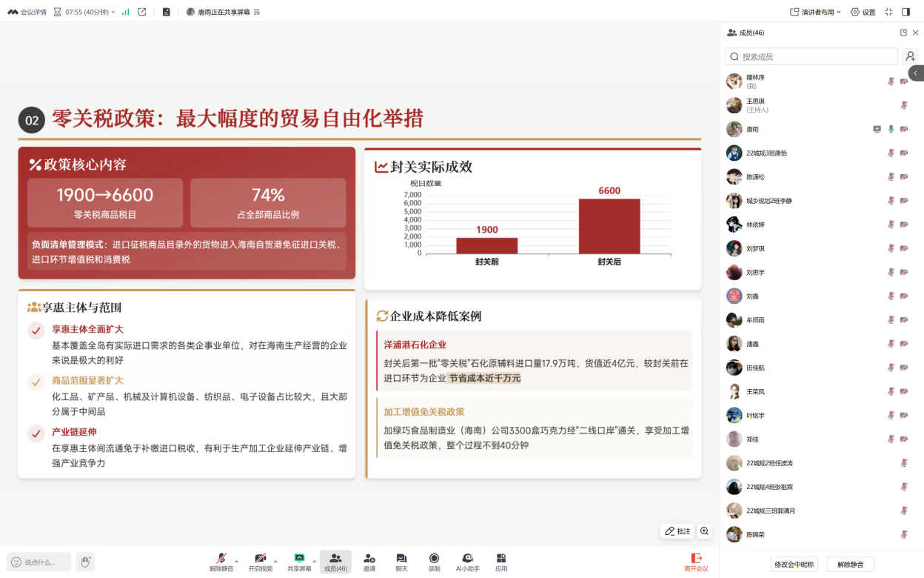Click the zoom magnifier on shared screen

[704, 531]
